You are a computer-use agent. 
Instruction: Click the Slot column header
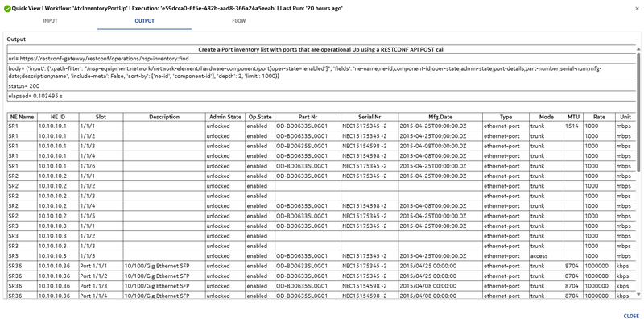(101, 117)
